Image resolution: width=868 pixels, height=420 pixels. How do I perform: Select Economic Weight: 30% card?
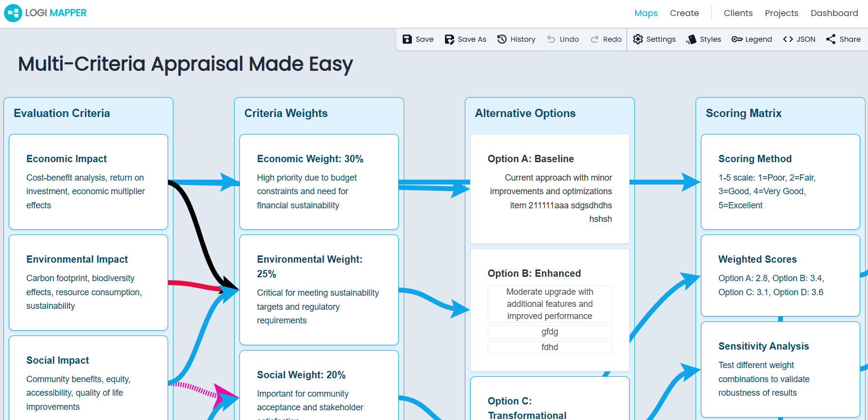coord(319,182)
